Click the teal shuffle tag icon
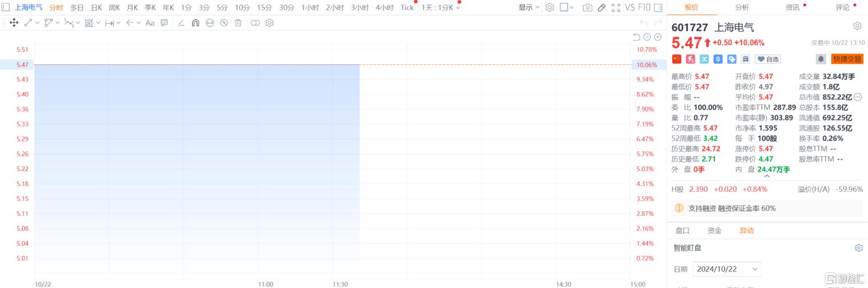Screen dimensions: 868x288 (x=704, y=59)
